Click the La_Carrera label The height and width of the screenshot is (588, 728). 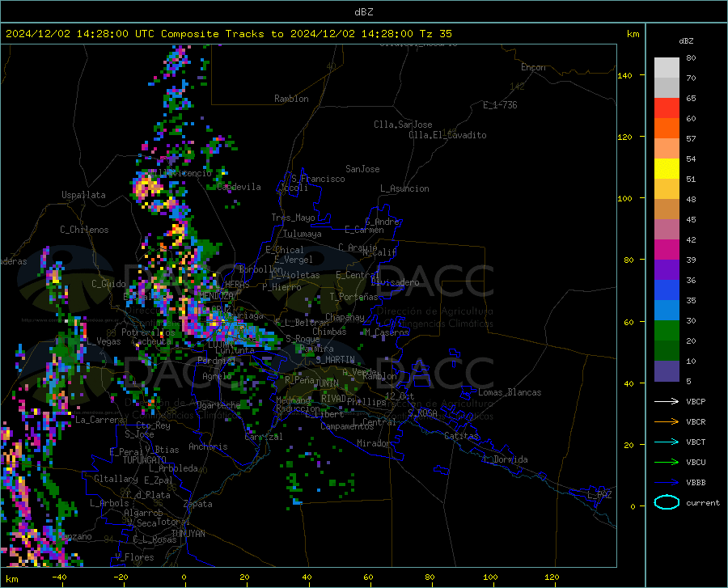coord(99,420)
